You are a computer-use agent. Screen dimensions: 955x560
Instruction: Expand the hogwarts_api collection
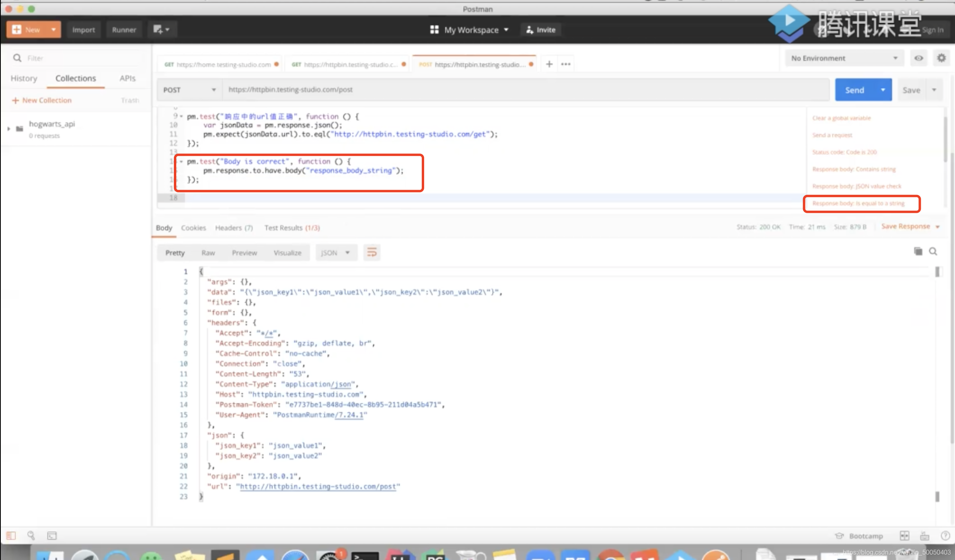[x=9, y=128]
